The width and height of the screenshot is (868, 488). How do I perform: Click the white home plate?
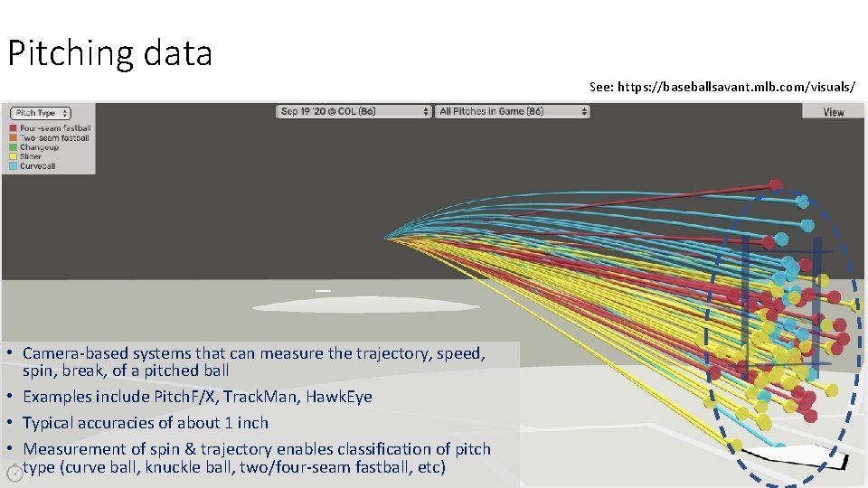[795, 457]
